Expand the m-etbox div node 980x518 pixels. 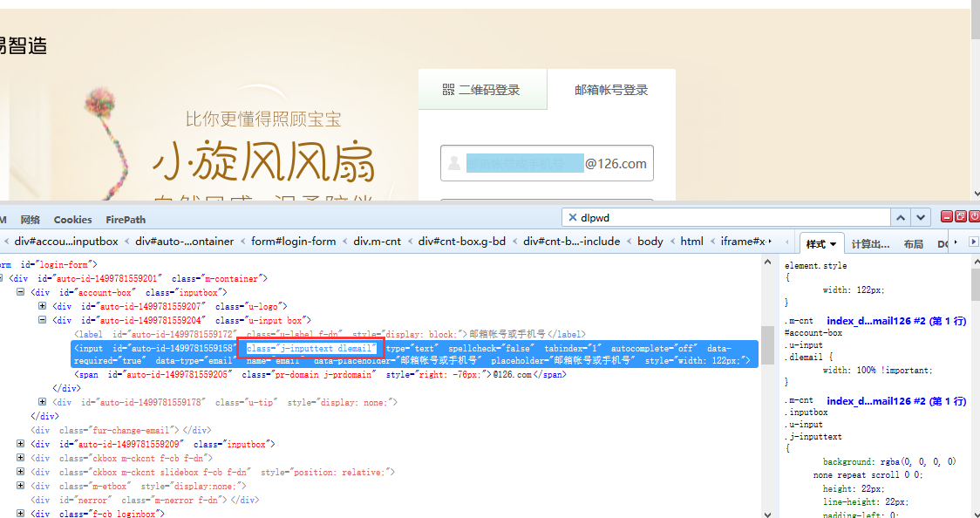click(20, 486)
